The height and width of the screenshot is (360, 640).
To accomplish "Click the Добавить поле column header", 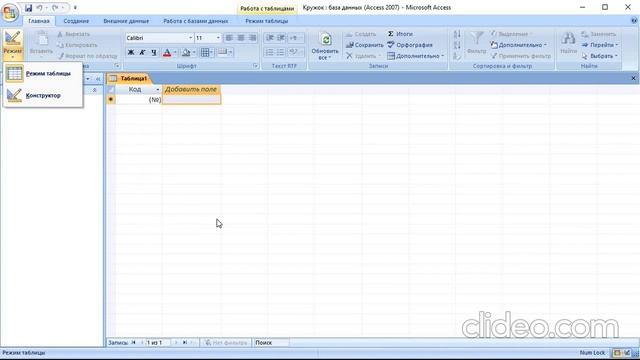I will click(x=191, y=89).
